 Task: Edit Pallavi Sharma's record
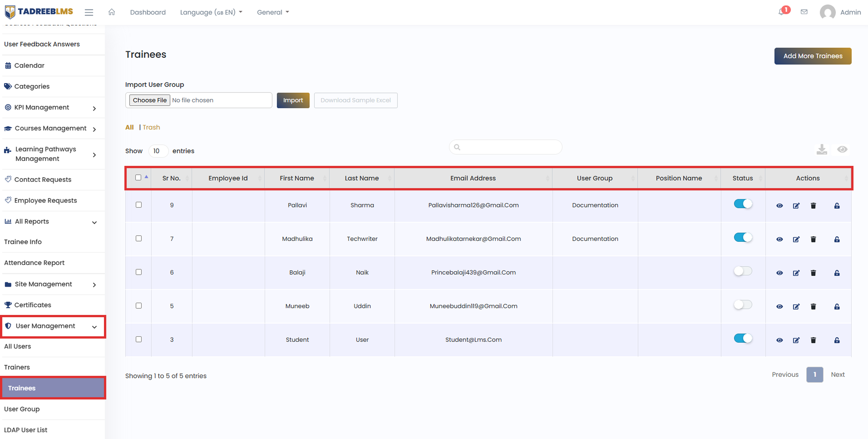pyautogui.click(x=796, y=205)
